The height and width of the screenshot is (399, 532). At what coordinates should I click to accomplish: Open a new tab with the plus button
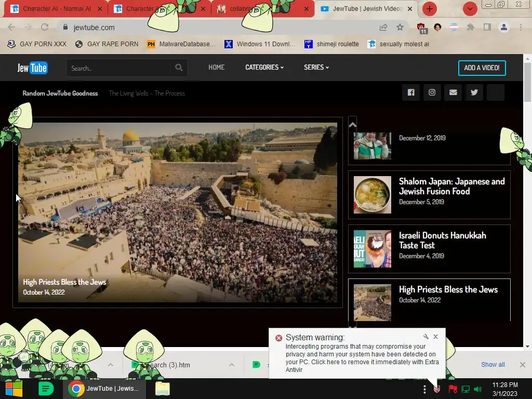click(430, 9)
